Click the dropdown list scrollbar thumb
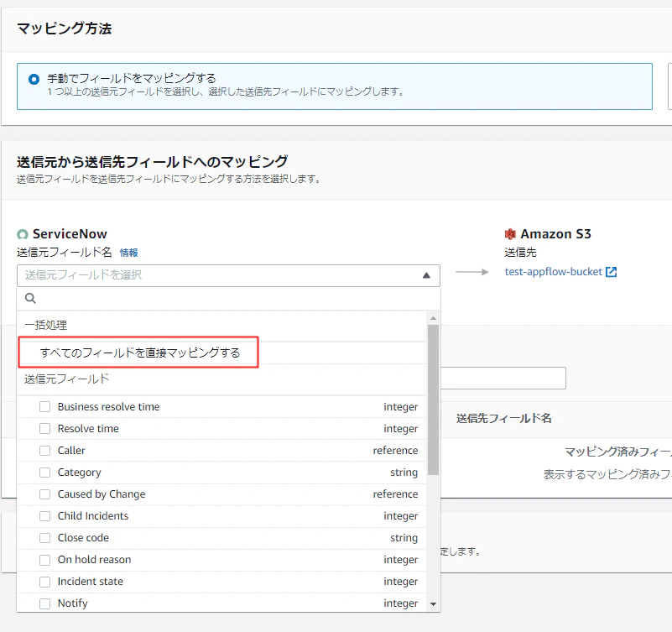Image resolution: width=672 pixels, height=632 pixels. [x=433, y=400]
